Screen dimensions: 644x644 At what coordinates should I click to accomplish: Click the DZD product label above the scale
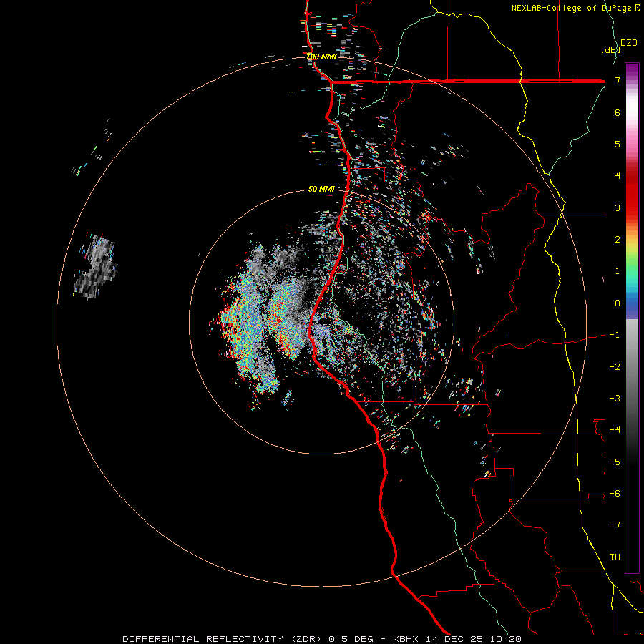[629, 43]
